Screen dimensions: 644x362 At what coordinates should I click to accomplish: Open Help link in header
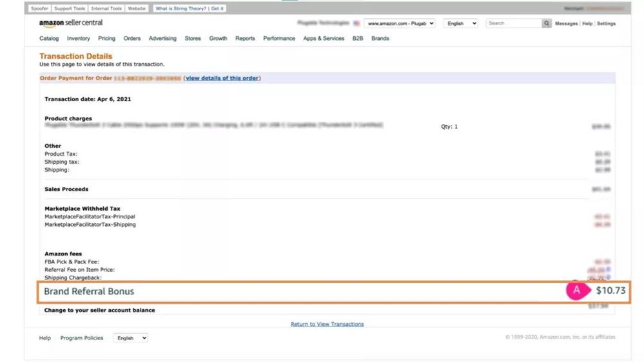coord(587,24)
